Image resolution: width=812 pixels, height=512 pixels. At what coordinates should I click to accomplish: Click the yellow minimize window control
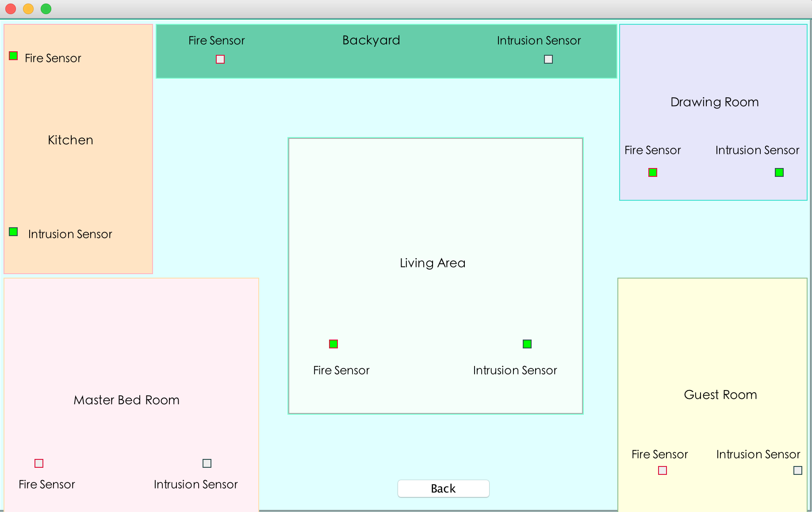(x=28, y=8)
